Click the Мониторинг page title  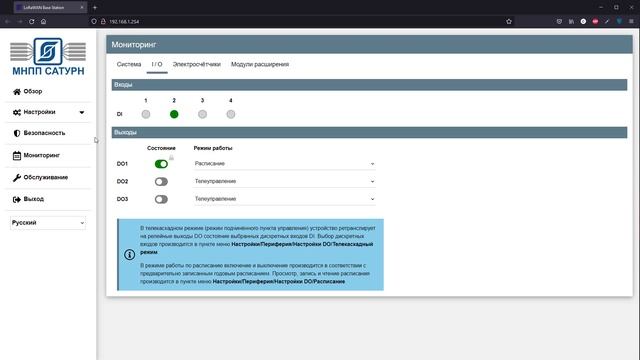134,44
